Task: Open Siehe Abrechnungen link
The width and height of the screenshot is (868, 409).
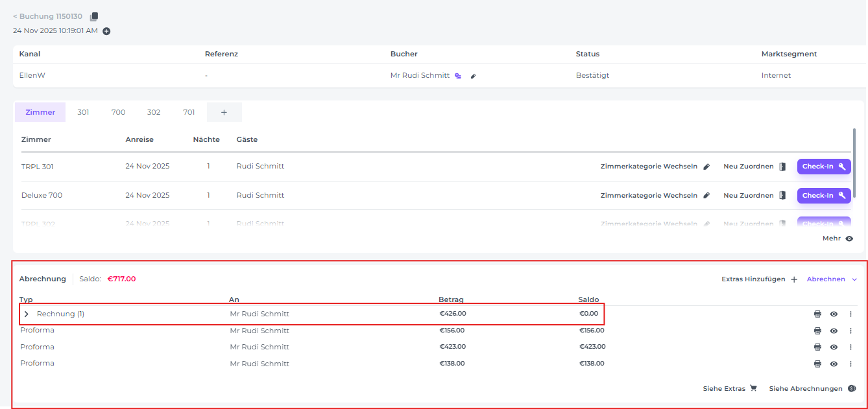Action: coord(812,389)
